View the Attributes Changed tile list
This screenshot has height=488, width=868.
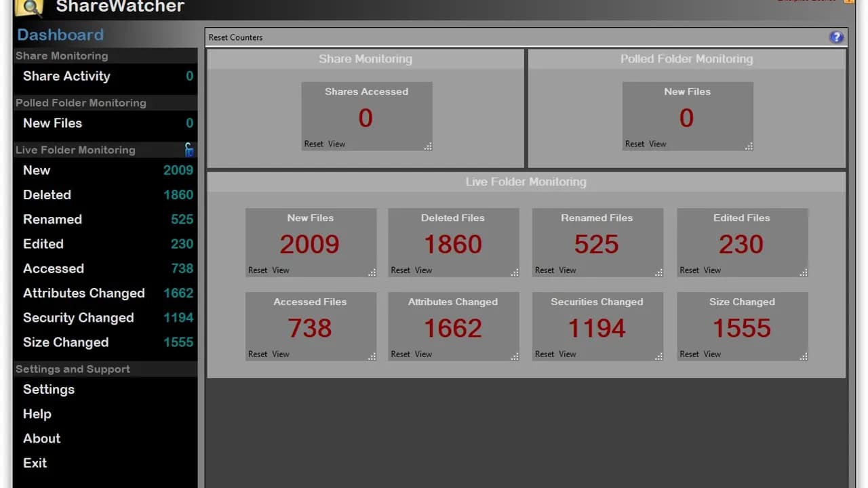424,354
